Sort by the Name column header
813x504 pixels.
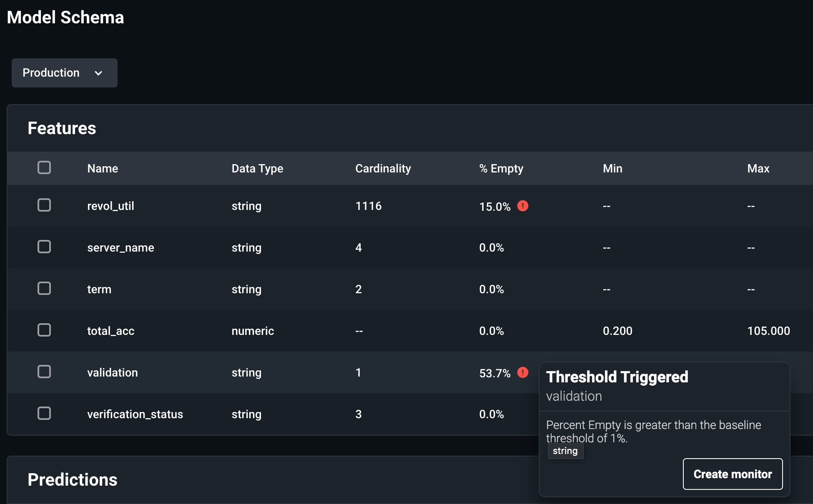(103, 168)
